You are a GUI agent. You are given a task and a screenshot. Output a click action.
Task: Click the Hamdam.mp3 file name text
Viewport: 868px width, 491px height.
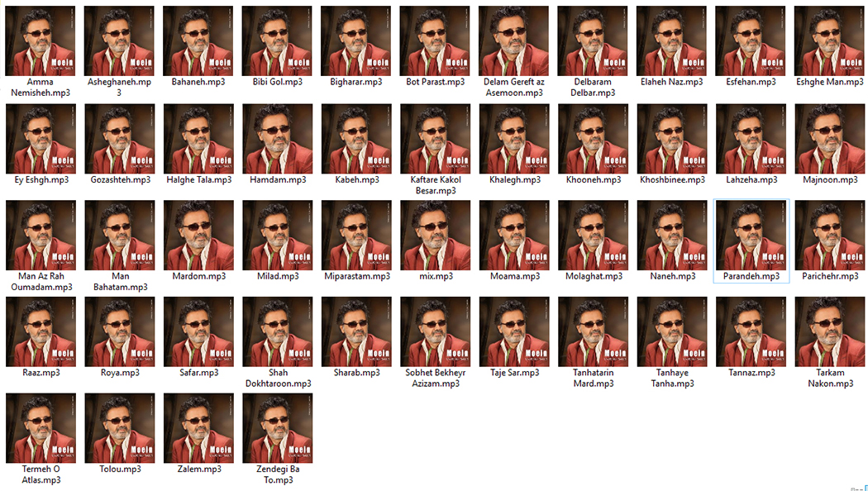277,179
